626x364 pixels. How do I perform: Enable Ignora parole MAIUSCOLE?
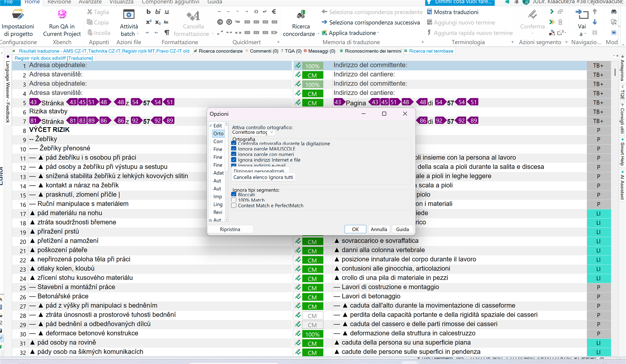click(234, 148)
